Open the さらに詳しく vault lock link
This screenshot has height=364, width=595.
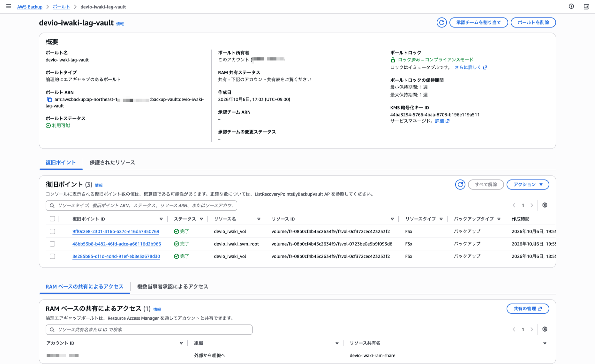(x=471, y=67)
